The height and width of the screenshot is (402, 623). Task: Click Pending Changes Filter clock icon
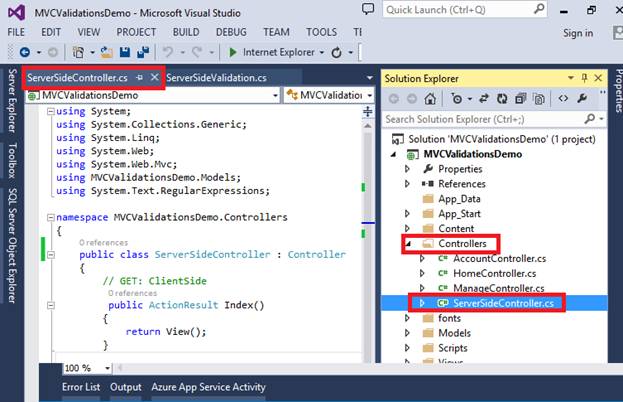[x=457, y=99]
